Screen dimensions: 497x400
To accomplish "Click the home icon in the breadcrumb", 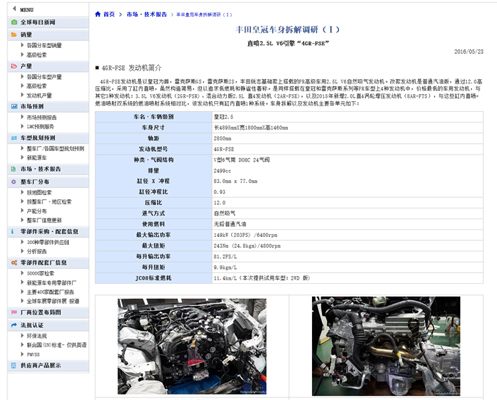I will point(98,14).
